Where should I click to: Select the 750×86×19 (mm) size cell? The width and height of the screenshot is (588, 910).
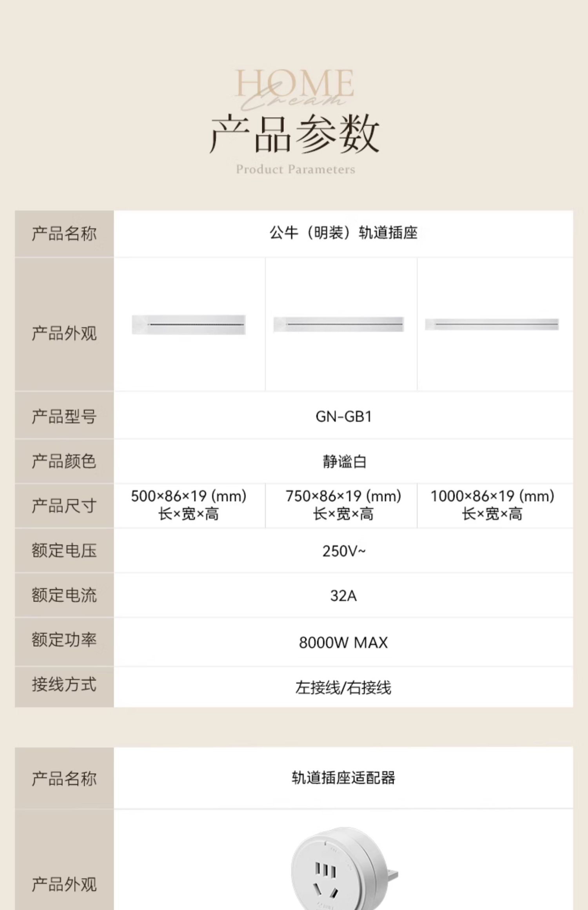[x=343, y=505]
